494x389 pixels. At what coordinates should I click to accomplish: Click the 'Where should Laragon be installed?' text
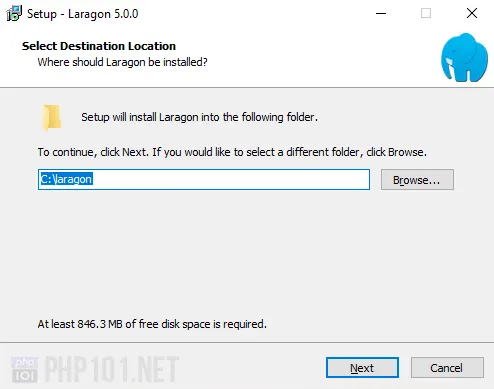(122, 62)
